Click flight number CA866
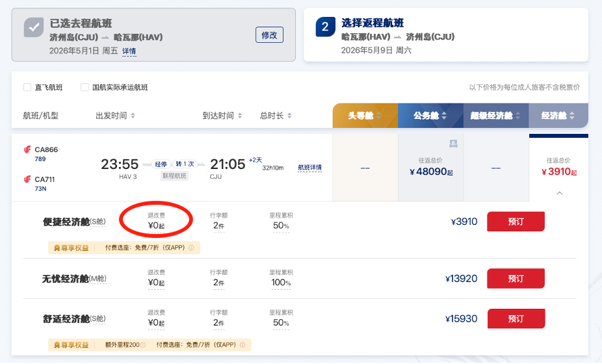Screen dimensions: 602x364 [x=46, y=149]
